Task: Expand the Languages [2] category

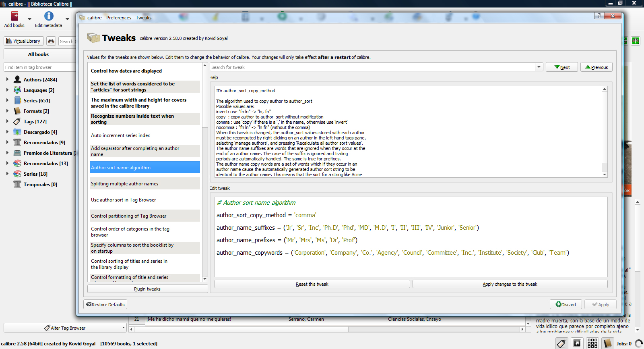Action: pyautogui.click(x=7, y=90)
